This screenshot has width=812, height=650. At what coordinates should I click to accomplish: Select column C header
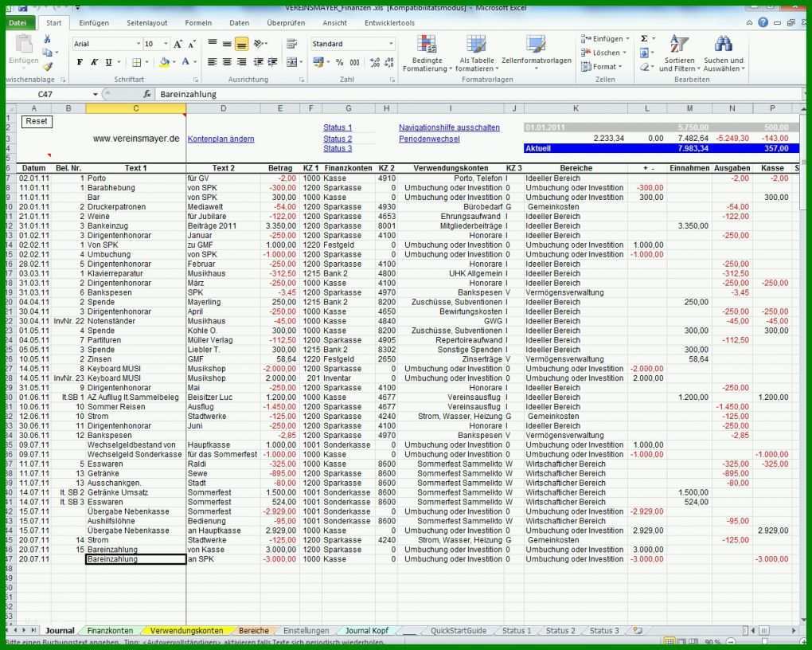[x=135, y=108]
